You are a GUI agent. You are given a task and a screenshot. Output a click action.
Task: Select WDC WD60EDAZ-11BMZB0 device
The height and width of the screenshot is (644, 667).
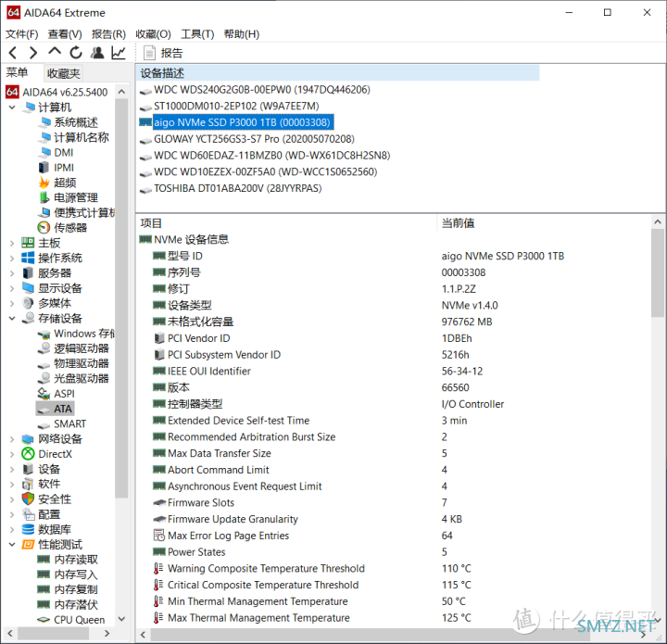point(272,156)
